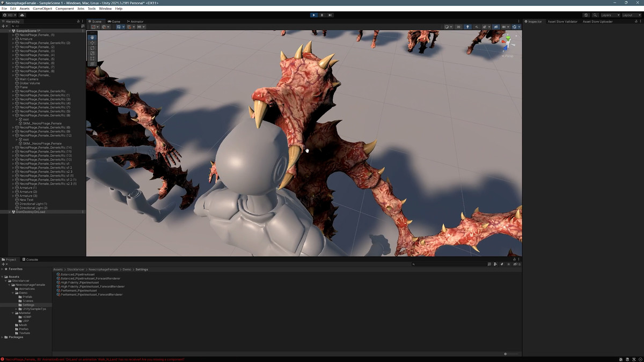Open the GameObject menu
This screenshot has width=644, height=362.
42,9
